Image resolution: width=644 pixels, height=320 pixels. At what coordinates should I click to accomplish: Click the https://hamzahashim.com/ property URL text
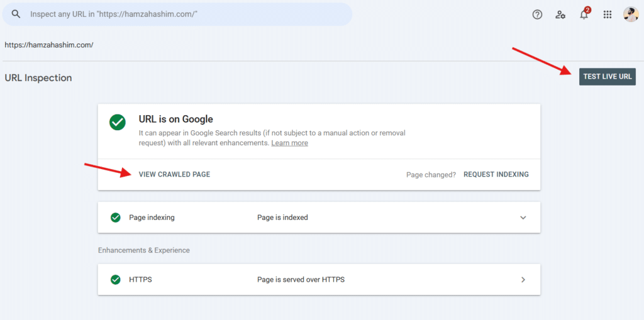tap(49, 45)
